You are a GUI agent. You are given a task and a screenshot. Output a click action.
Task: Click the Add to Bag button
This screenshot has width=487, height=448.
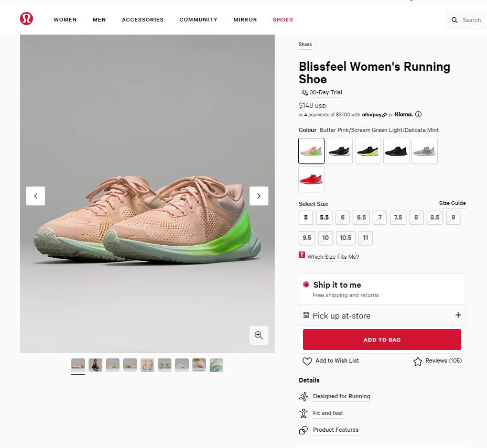point(382,340)
